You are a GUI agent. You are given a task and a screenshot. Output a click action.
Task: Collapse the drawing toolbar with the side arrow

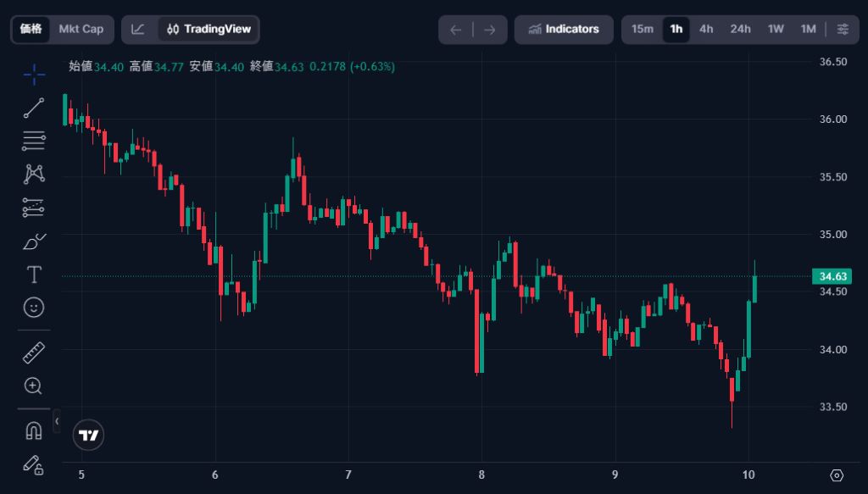(x=57, y=420)
